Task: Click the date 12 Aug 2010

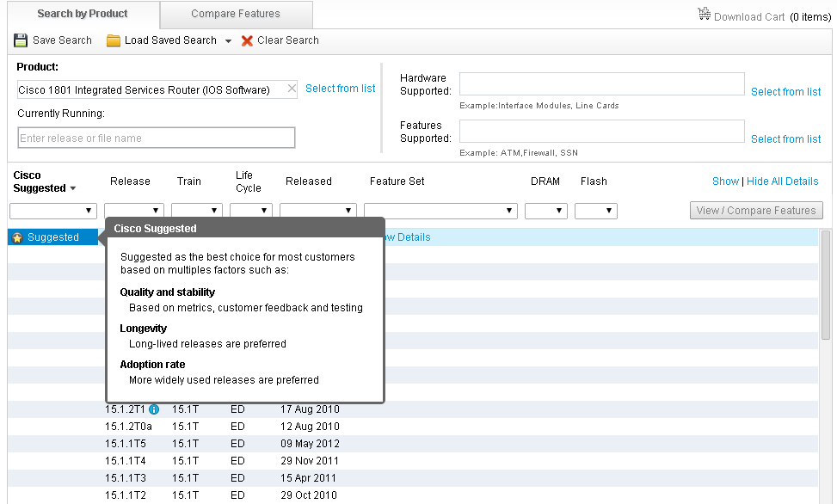Action: coord(310,427)
